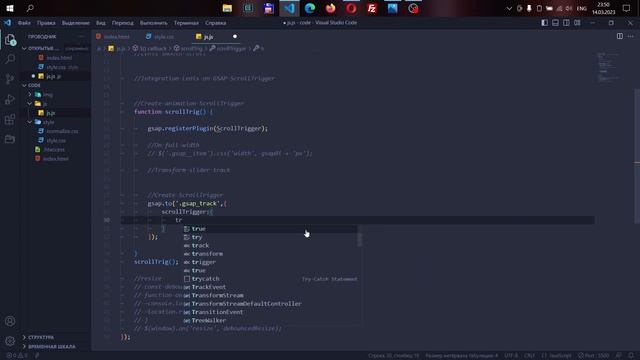Open File Explorer from the taskbar
The height and width of the screenshot is (360, 640).
coord(227,8)
